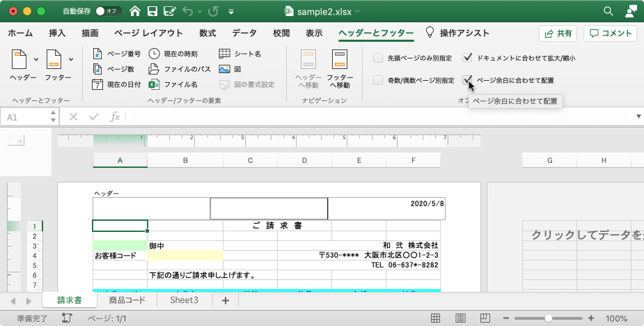Click the fx insert function icon
Viewport: 644px width, 326px height.
pyautogui.click(x=115, y=117)
